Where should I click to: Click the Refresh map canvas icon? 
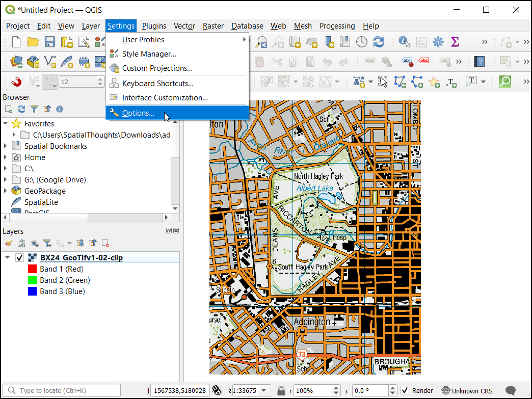pyautogui.click(x=379, y=42)
